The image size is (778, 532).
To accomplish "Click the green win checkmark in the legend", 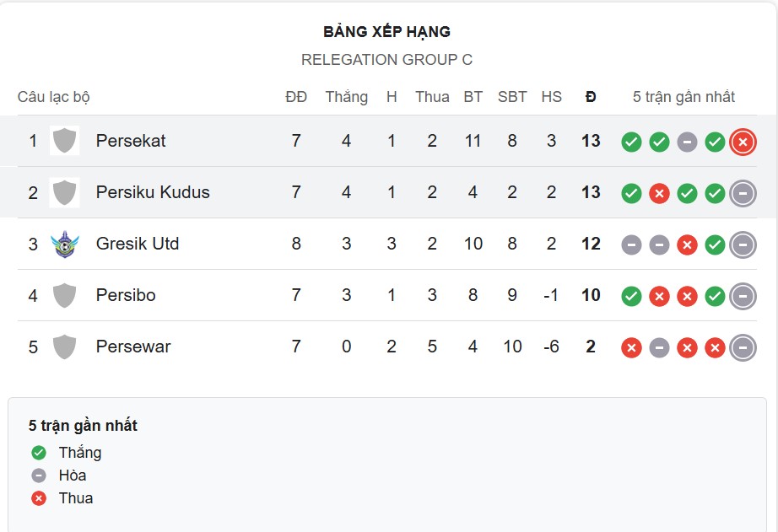I will pos(37,452).
